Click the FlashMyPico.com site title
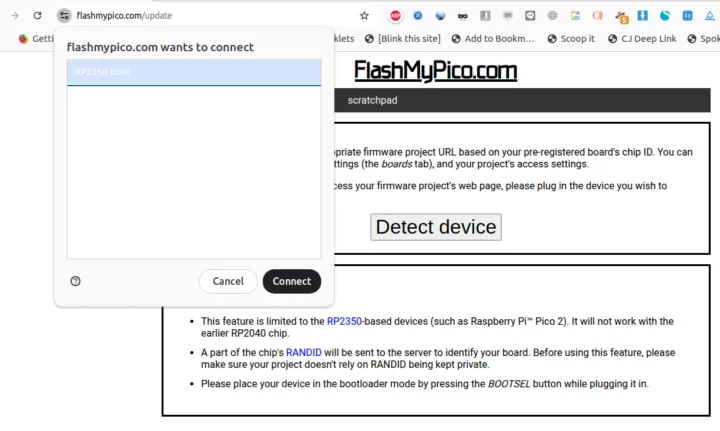Viewport: 720px width, 431px height. pyautogui.click(x=435, y=71)
